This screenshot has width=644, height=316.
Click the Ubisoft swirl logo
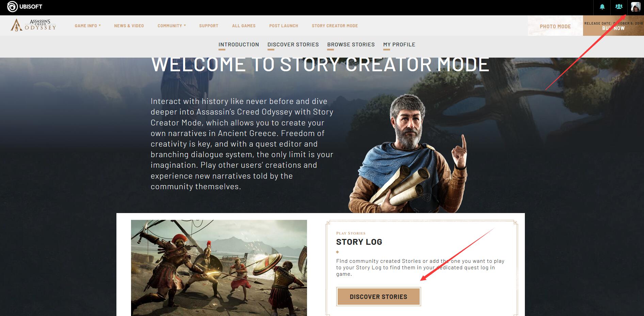[12, 6]
